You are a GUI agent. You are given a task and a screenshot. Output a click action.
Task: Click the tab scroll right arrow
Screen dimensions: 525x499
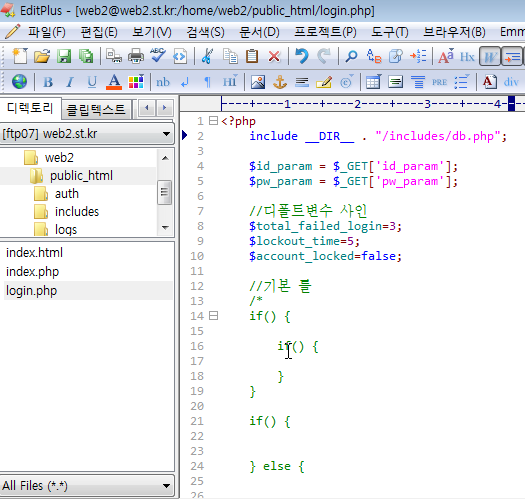click(164, 108)
